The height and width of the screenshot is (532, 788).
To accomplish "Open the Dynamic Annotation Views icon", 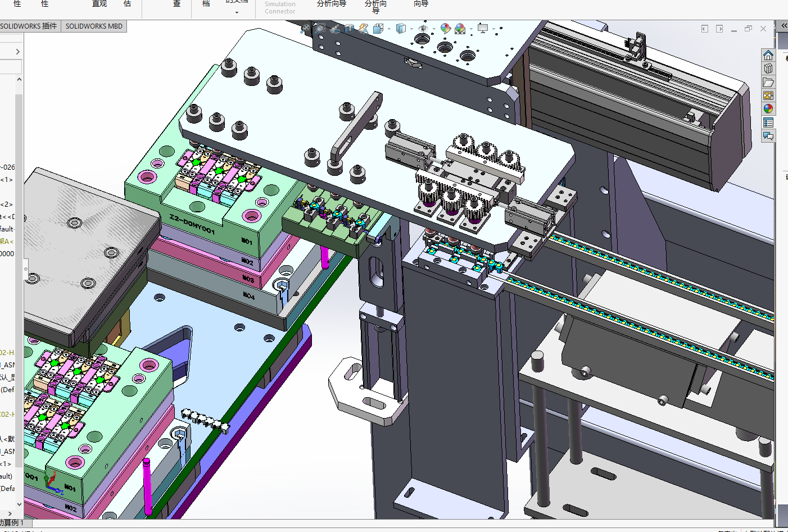I will [x=364, y=29].
